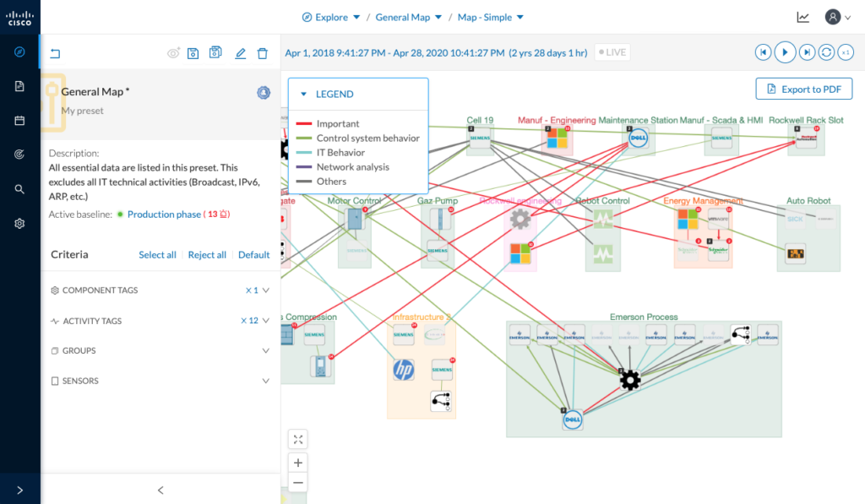The image size is (865, 504).
Task: Click the red Important legend line
Action: (x=304, y=123)
